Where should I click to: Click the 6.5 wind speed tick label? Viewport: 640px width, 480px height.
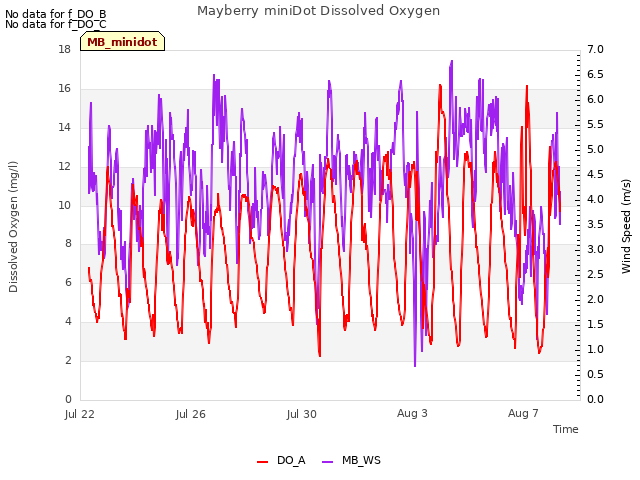[x=595, y=74]
